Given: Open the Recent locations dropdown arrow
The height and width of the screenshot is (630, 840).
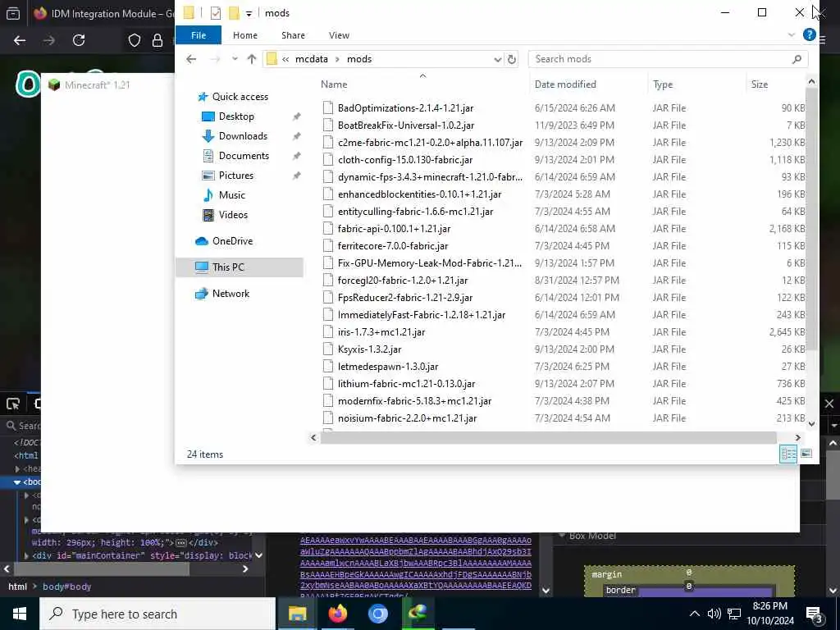Looking at the screenshot, I should [235, 59].
